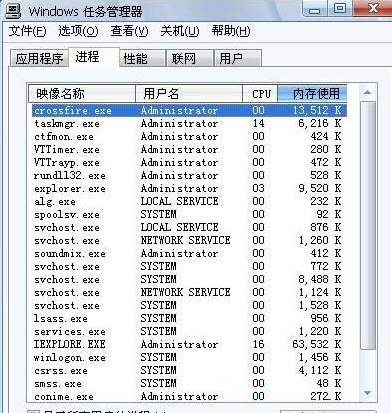Viewport: 392px width, 413px height.
Task: Click the Task Manager title bar icon
Action: pos(13,10)
